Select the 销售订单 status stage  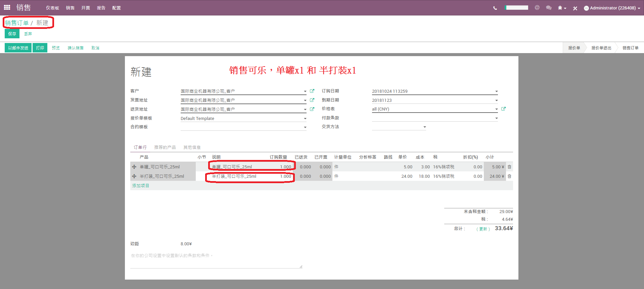click(631, 48)
